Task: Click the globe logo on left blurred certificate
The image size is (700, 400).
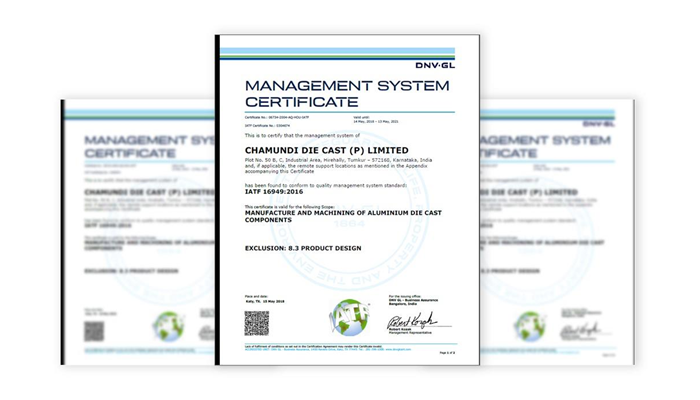Action: [168, 327]
